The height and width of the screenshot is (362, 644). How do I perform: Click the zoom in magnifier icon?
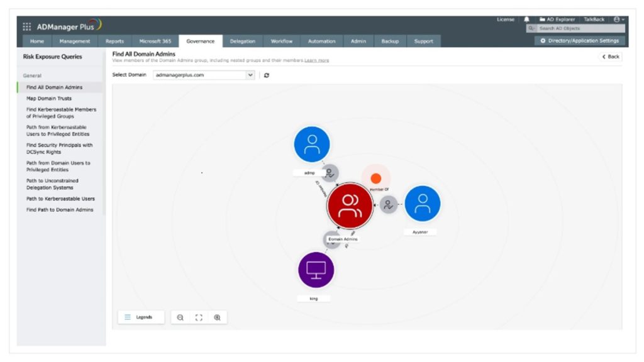[x=217, y=317]
